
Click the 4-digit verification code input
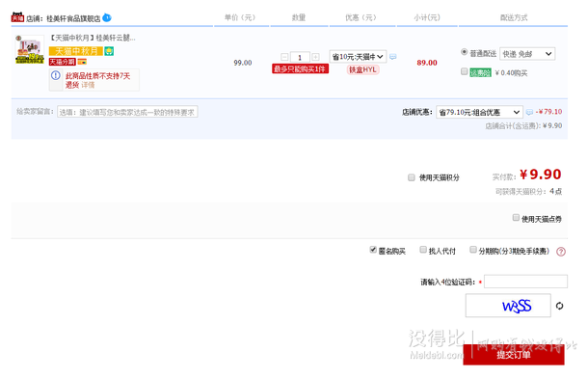[525, 282]
